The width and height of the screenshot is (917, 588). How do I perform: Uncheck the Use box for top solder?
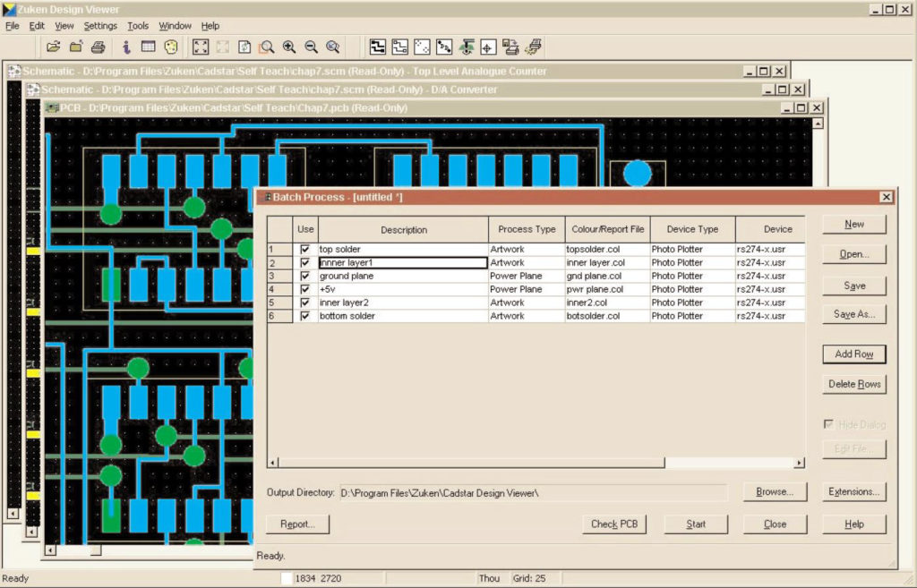point(305,249)
